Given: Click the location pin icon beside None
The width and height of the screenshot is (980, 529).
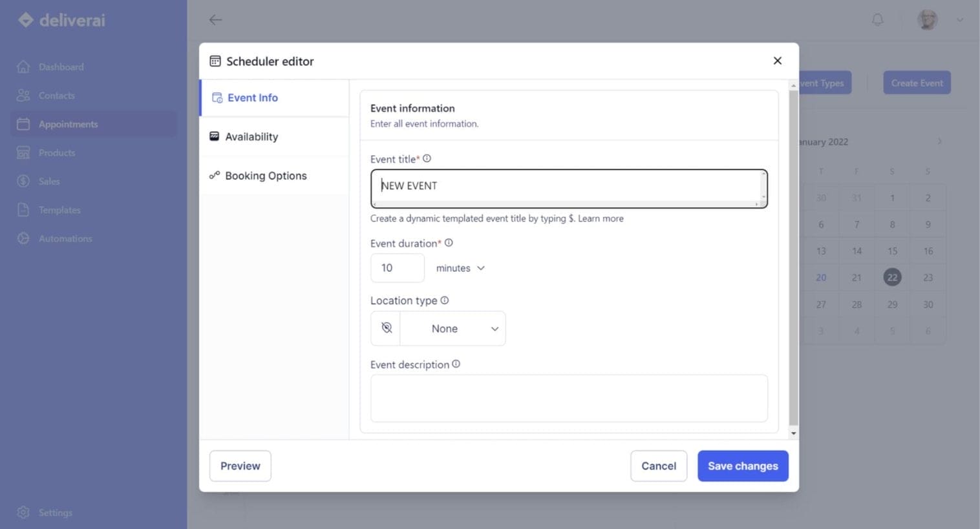Looking at the screenshot, I should click(387, 328).
